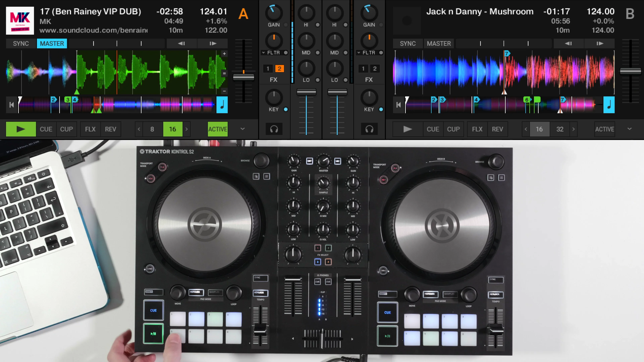Click Deck A skip-to-start icon
The height and width of the screenshot is (362, 644).
coord(12,105)
